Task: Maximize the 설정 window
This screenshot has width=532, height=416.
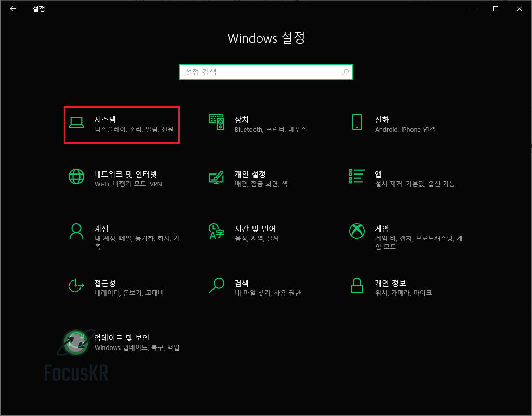Action: [x=496, y=9]
